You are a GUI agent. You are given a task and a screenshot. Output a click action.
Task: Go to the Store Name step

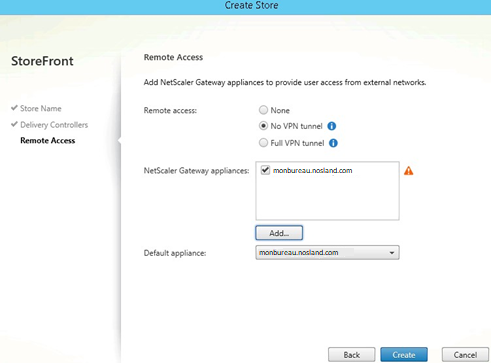[41, 108]
